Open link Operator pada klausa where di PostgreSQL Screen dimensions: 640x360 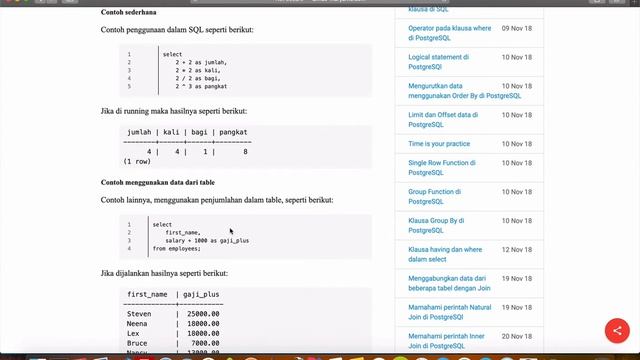[449, 33]
